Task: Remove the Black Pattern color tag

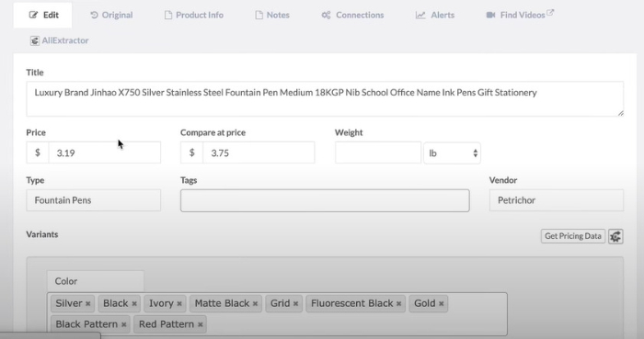Action: (x=123, y=324)
